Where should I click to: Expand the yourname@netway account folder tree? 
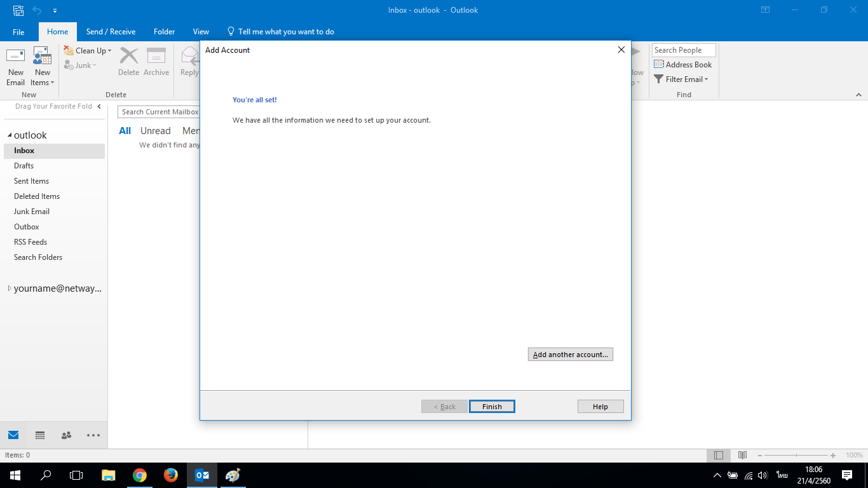pos(10,288)
